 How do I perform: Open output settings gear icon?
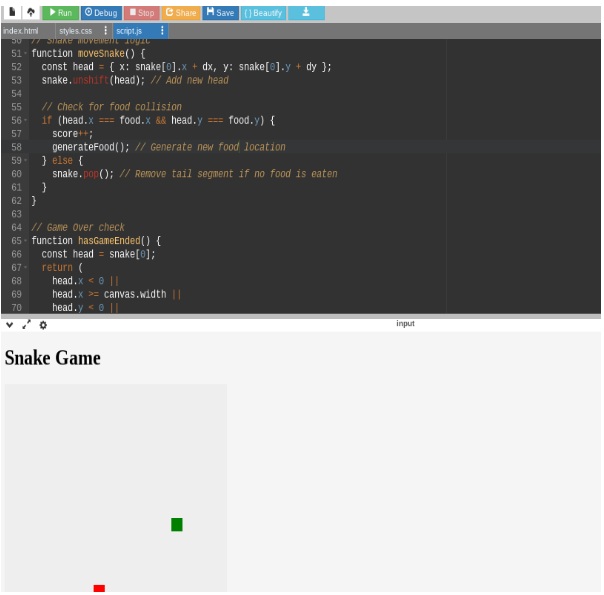click(x=43, y=325)
